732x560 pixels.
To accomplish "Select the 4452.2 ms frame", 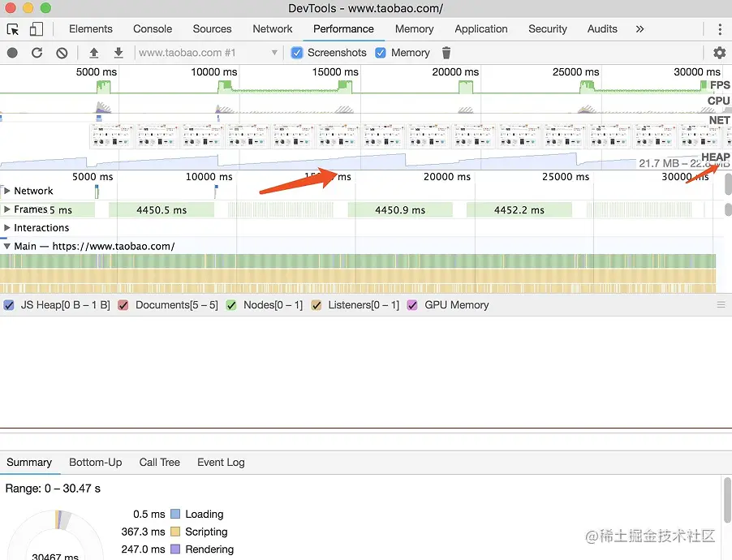I will (519, 210).
